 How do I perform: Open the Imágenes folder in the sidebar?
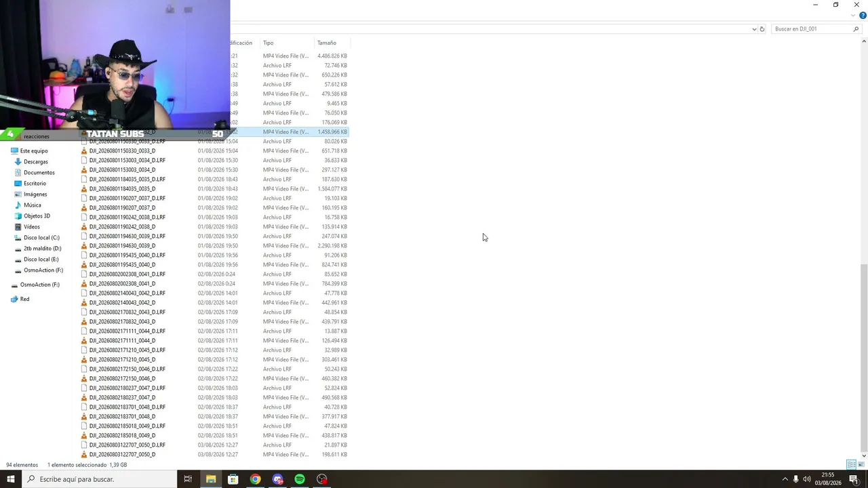coord(35,195)
